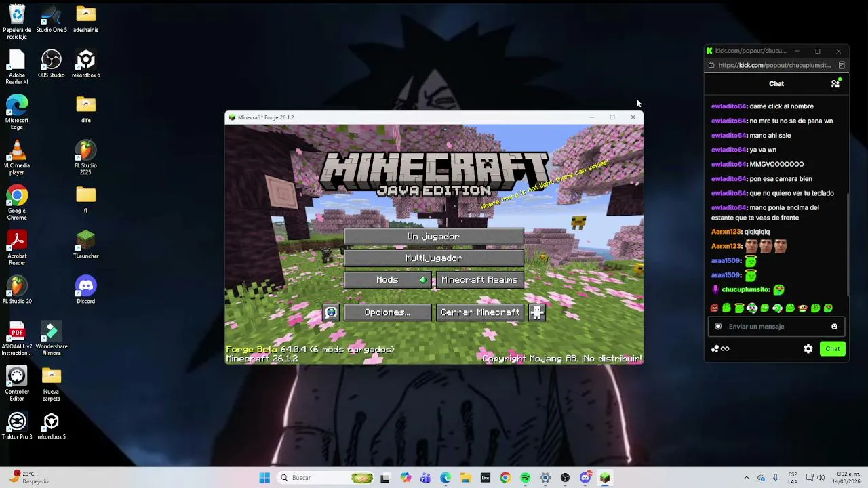Viewport: 868px width, 488px height.
Task: Launch FL Studio 2025 desktop shortcut
Action: (x=86, y=158)
